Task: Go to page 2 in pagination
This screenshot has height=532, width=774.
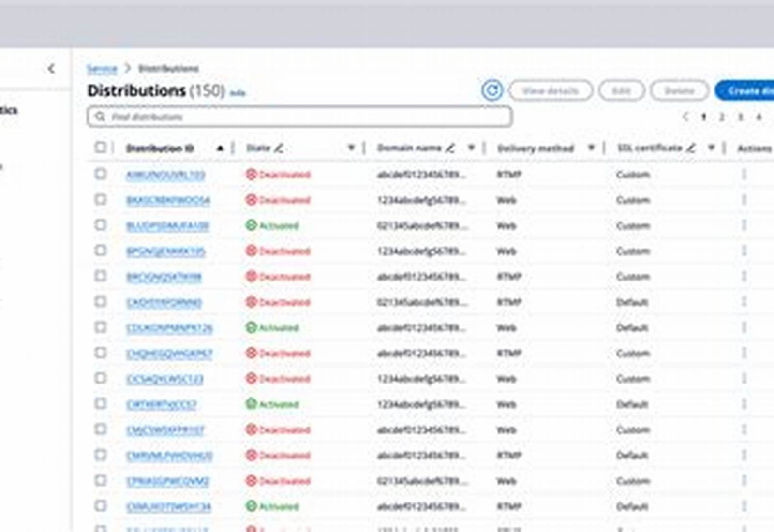Action: 722,117
